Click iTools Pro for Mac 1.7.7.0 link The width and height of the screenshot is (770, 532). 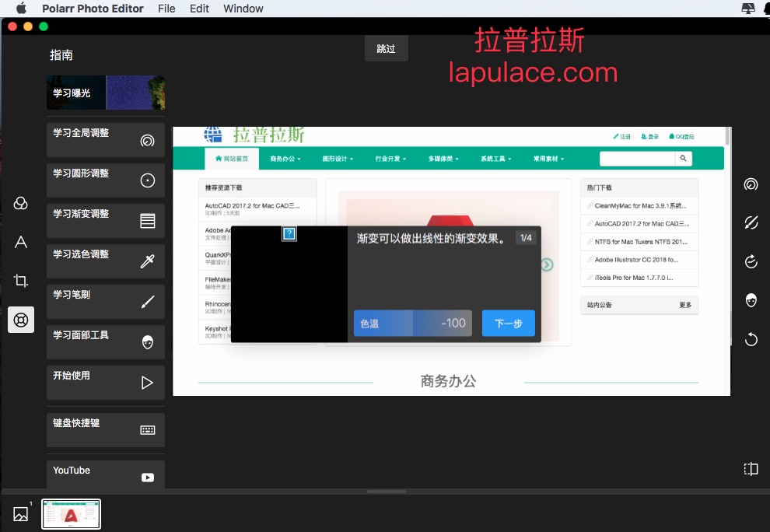[633, 278]
